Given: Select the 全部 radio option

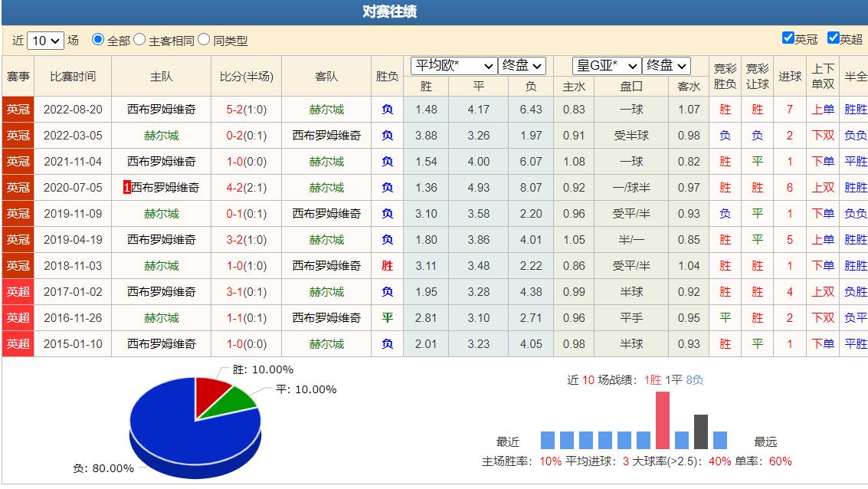Looking at the screenshot, I should 97,38.
